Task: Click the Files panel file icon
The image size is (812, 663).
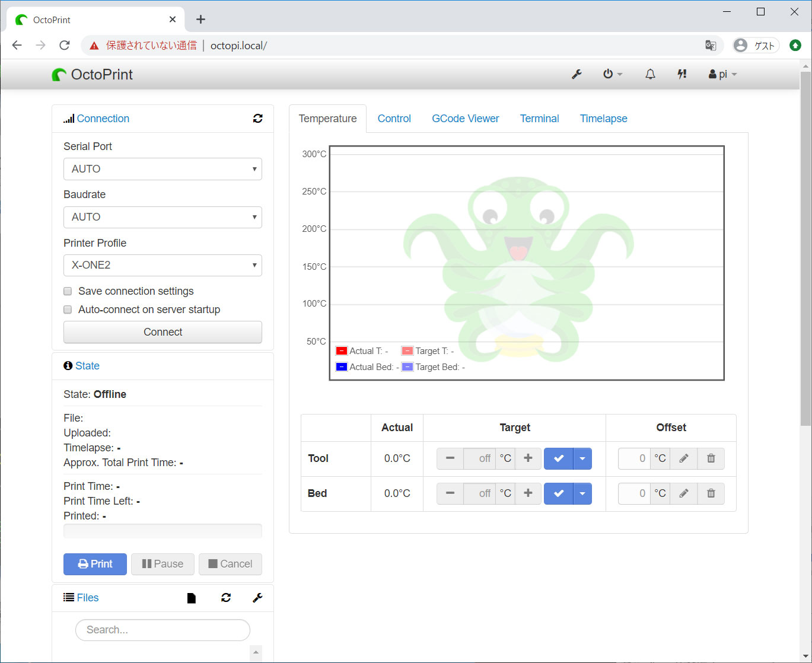Action: point(192,598)
